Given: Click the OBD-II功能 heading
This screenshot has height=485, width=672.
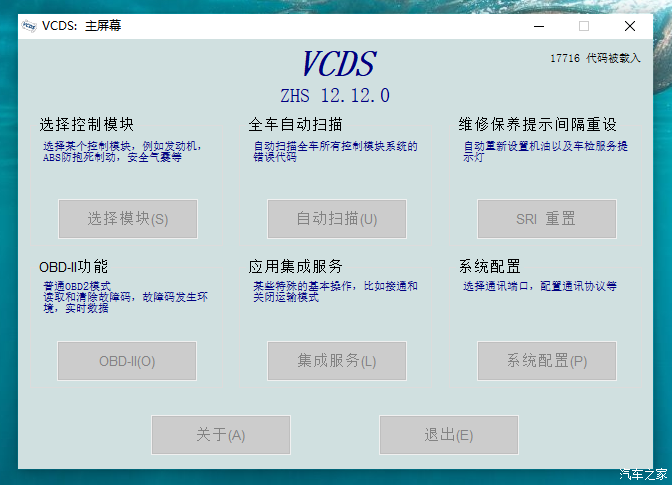Looking at the screenshot, I should click(73, 266).
